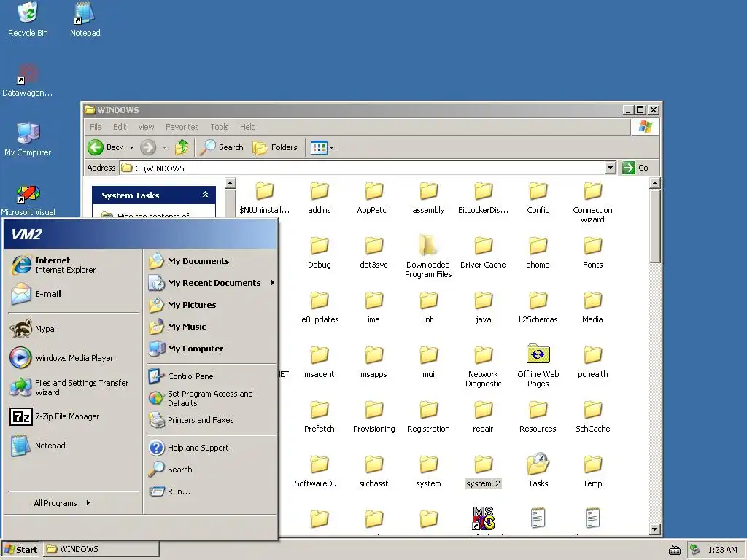The image size is (747, 560).
Task: Open the View menu
Action: (x=146, y=127)
